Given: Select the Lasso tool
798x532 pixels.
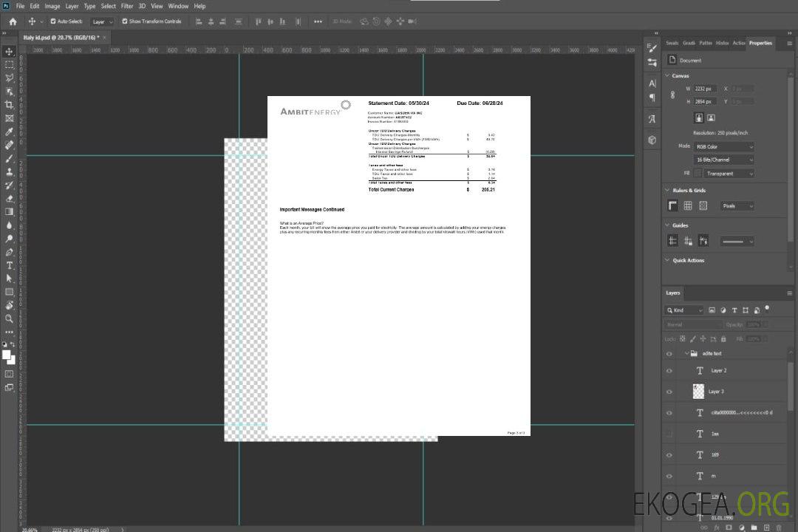Looking at the screenshot, I should click(10, 78).
